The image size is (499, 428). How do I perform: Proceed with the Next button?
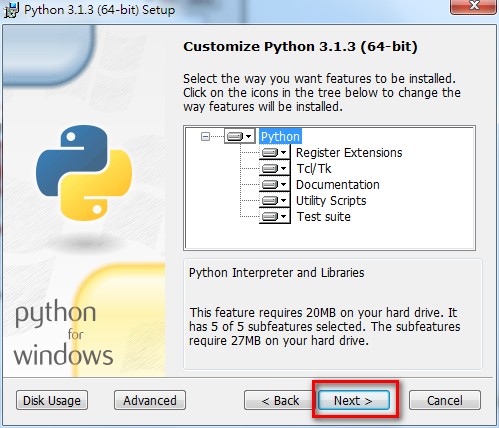(354, 400)
